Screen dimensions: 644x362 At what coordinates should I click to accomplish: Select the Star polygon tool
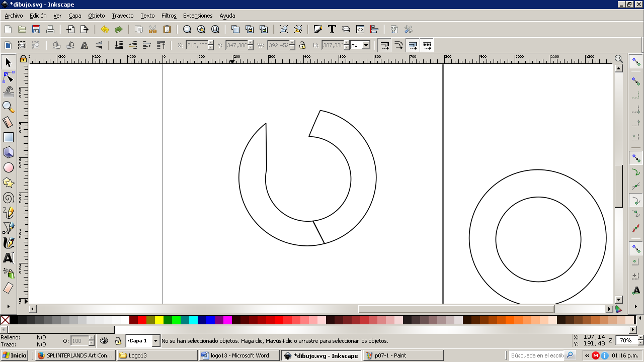coord(8,183)
